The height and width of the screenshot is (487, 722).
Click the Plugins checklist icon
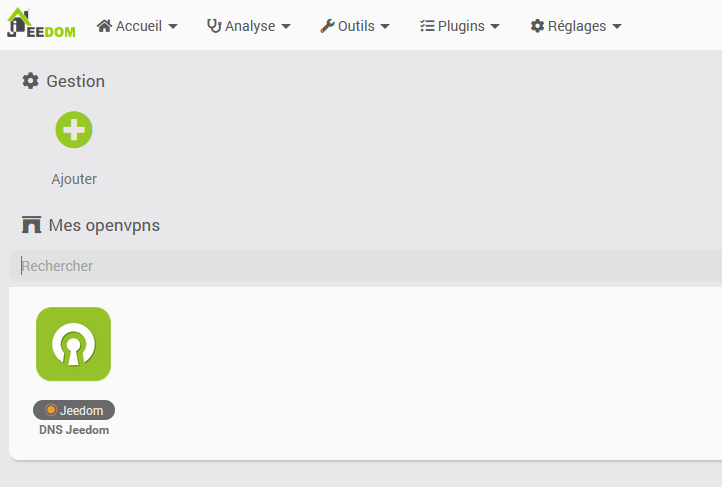pos(427,26)
